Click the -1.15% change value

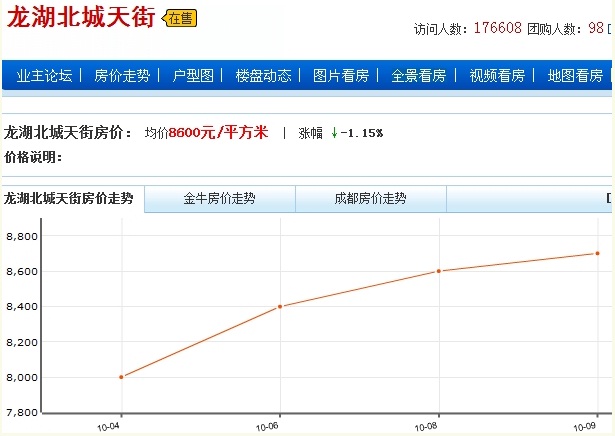362,133
